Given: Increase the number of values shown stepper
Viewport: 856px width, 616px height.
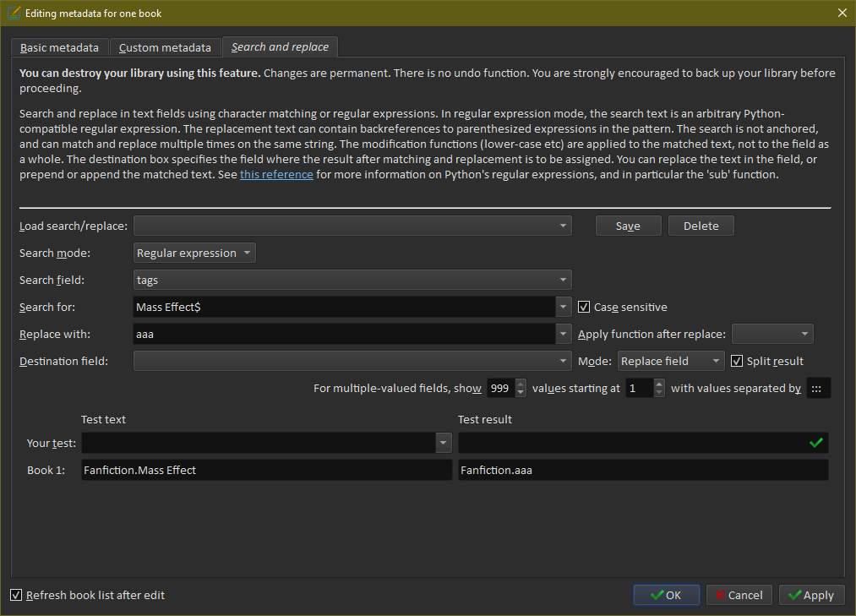Looking at the screenshot, I should click(521, 384).
